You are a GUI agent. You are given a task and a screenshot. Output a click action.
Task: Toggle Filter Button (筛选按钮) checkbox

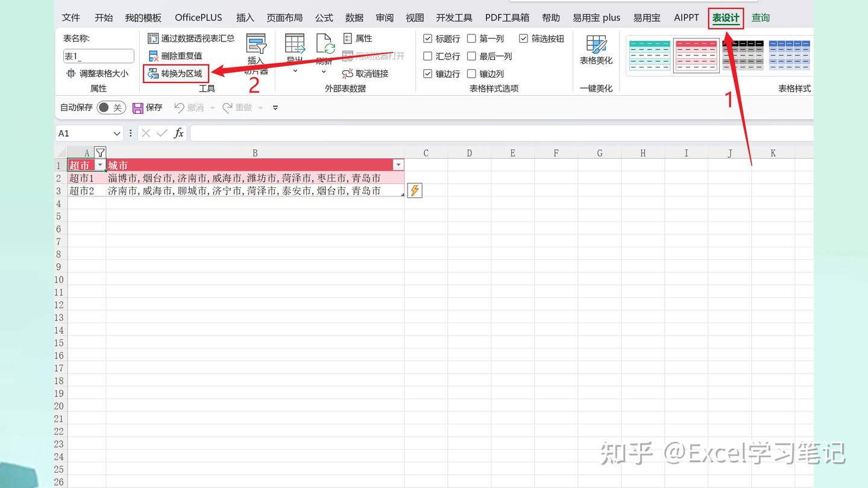[523, 39]
